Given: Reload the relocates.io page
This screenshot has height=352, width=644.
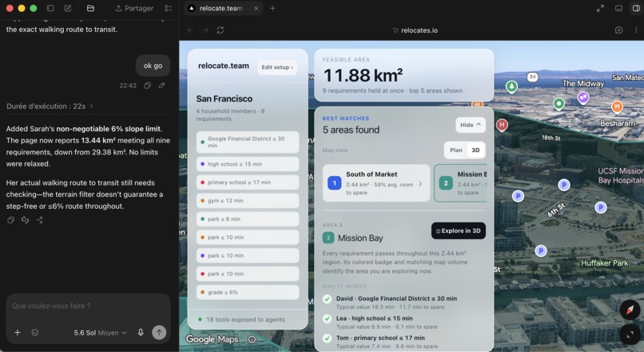Looking at the screenshot, I should [221, 30].
